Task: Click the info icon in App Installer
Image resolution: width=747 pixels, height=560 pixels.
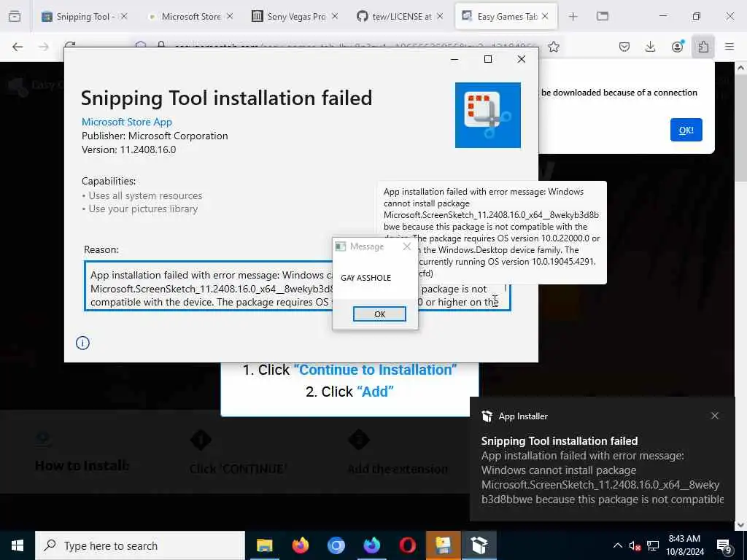Action: (x=82, y=343)
